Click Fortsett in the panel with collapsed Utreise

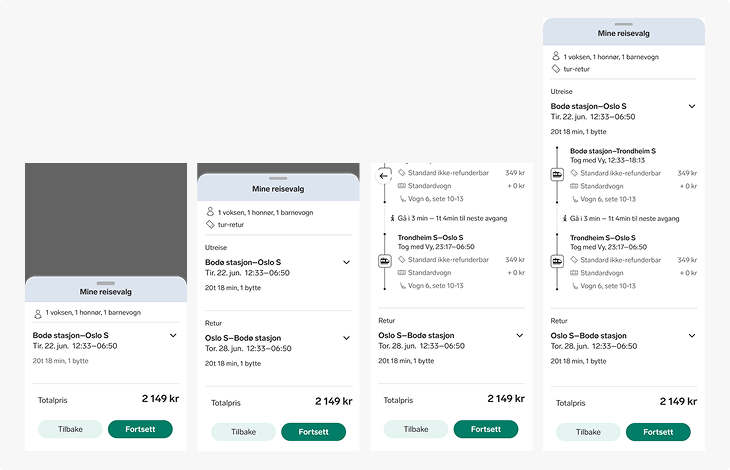pos(313,432)
